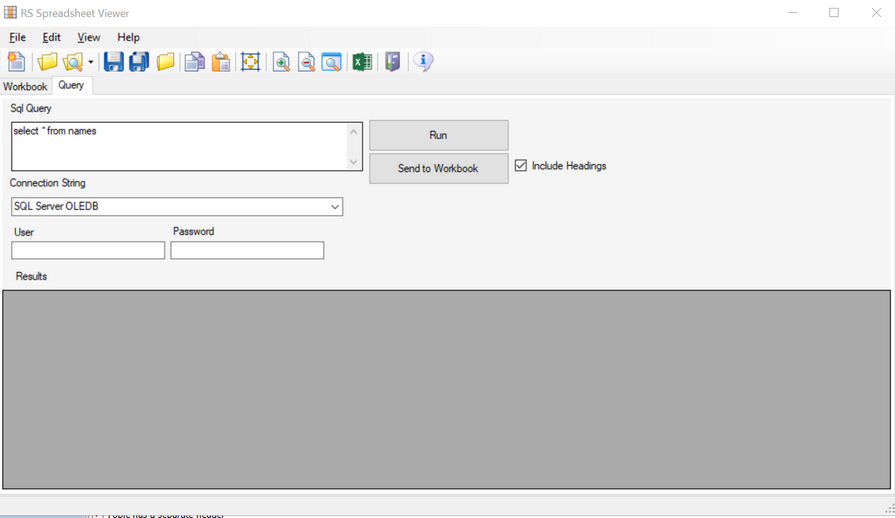
Task: Click the New workbook icon
Action: (x=16, y=62)
